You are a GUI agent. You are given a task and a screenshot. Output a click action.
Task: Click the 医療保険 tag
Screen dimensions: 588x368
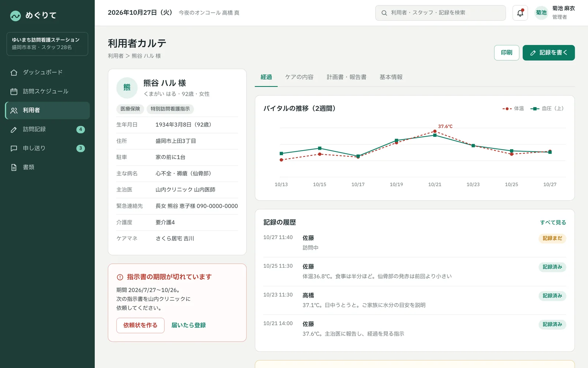130,109
